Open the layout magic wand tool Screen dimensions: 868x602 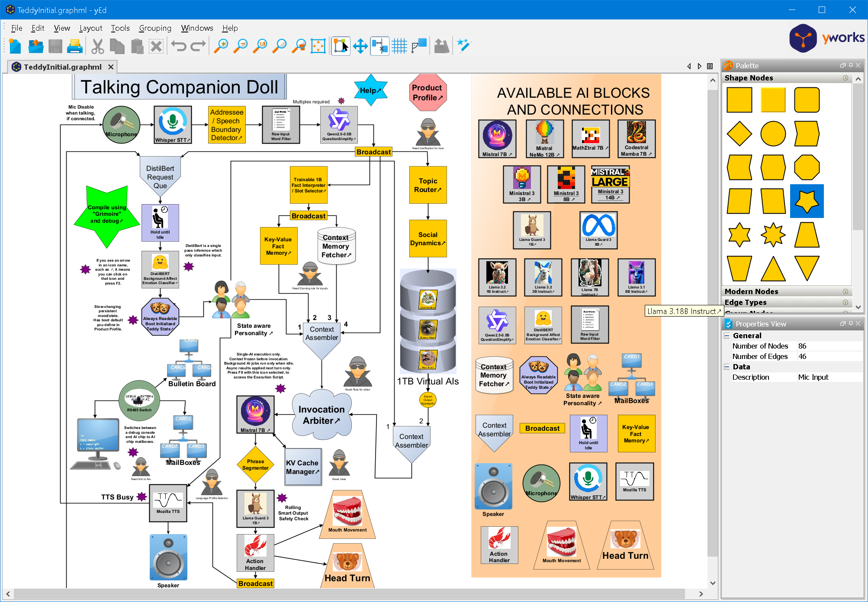click(463, 46)
